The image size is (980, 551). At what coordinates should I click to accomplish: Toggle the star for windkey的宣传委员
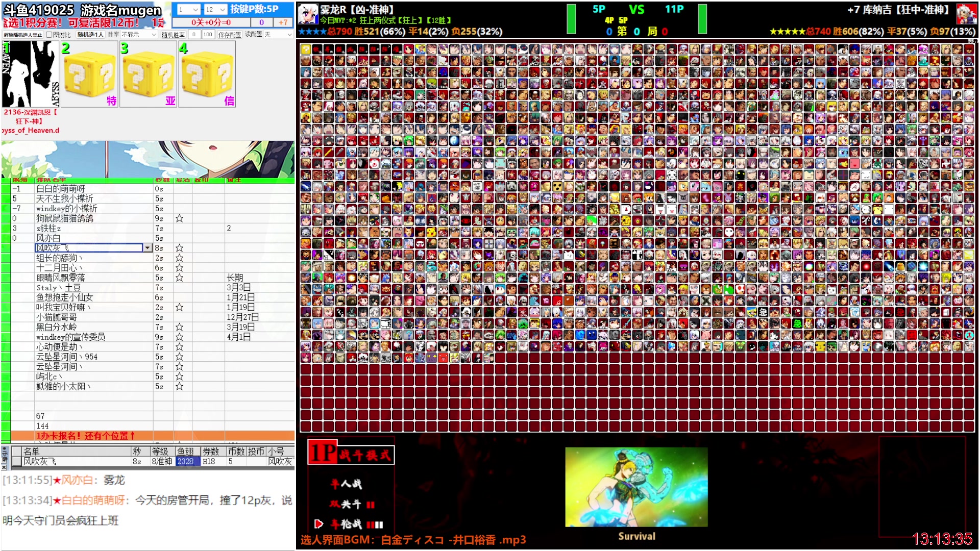180,337
